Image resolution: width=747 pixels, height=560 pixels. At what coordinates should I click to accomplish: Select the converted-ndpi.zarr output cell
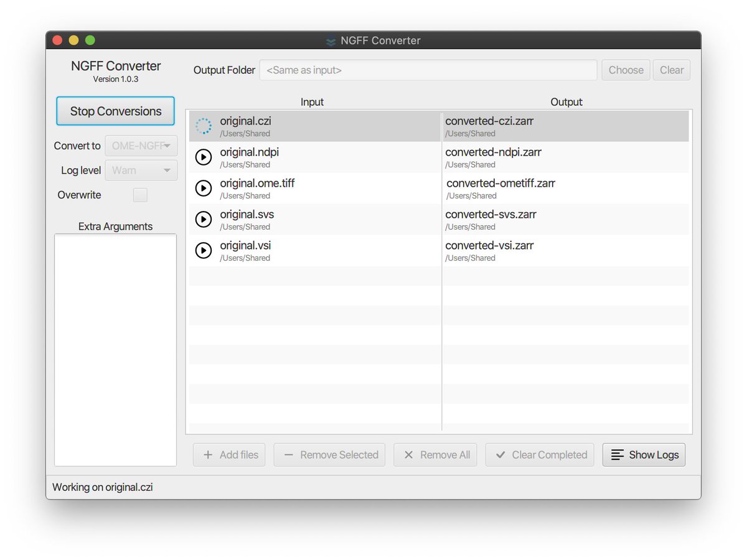pos(566,157)
